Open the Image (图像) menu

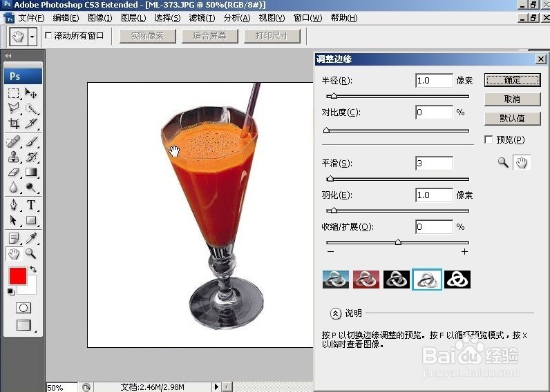pos(99,18)
